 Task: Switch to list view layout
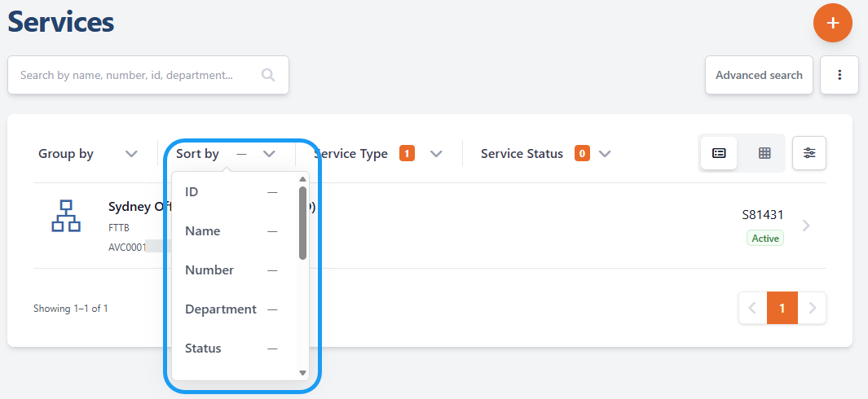click(x=719, y=153)
